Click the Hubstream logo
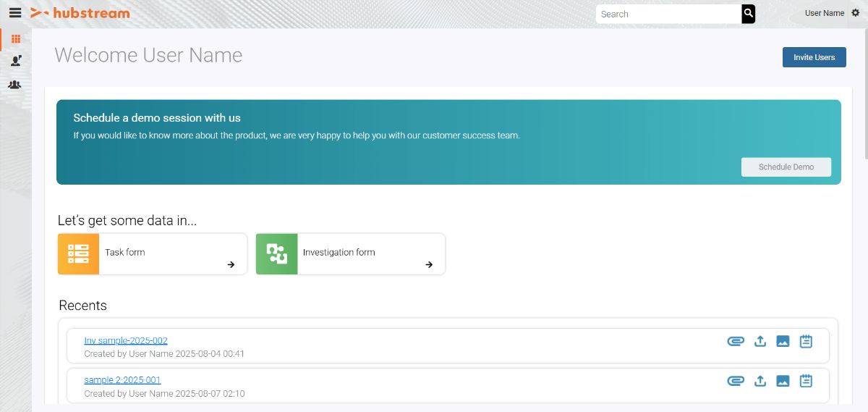The image size is (868, 412). pos(80,13)
